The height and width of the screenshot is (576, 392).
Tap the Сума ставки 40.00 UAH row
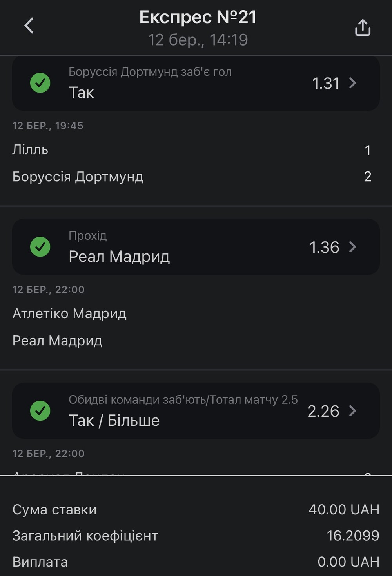196,509
